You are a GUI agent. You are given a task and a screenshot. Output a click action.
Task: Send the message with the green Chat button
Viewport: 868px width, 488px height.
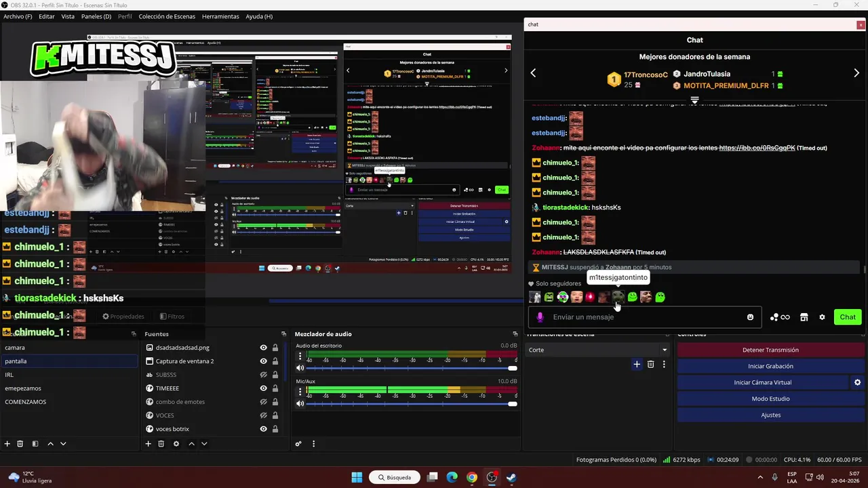click(848, 317)
